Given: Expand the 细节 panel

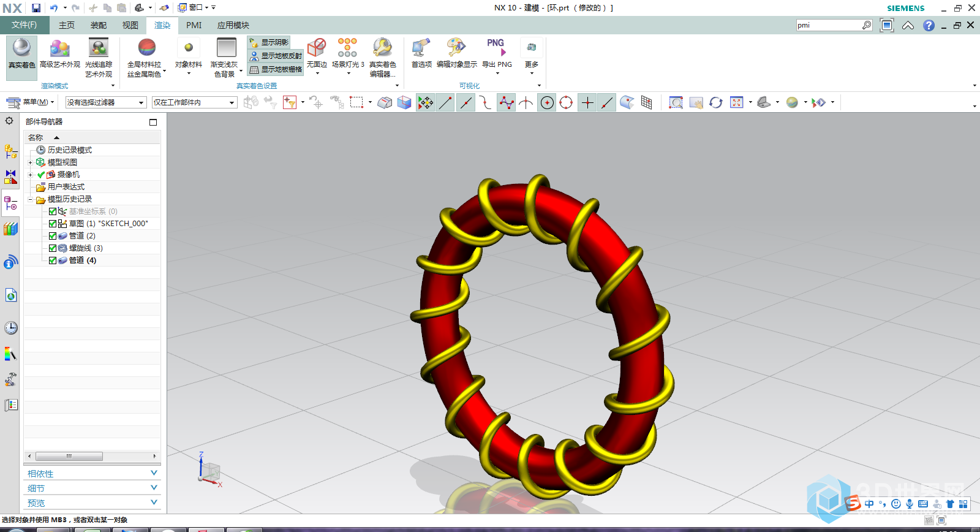Looking at the screenshot, I should click(x=92, y=488).
